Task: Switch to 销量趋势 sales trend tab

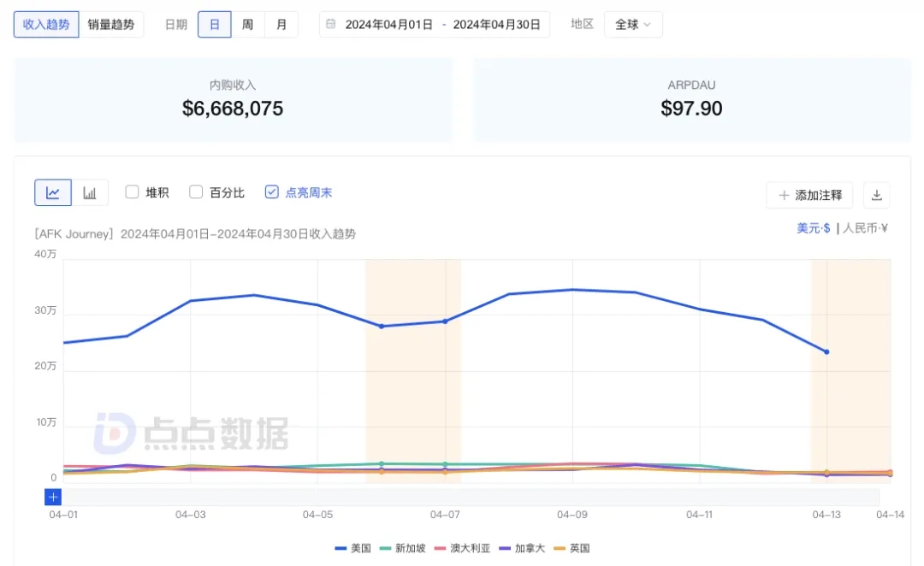Action: (x=111, y=24)
